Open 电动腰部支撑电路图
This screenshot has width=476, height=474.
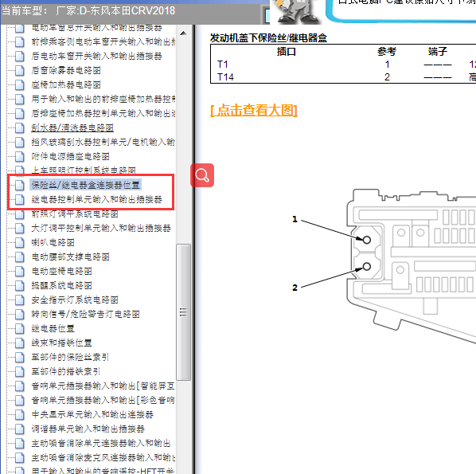(70, 257)
